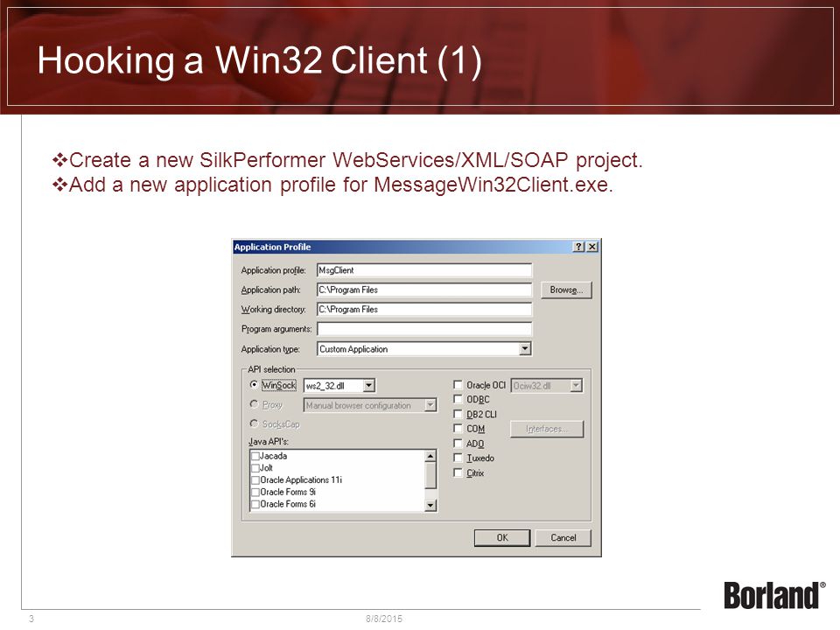Screen dimensions: 840x630
Task: Click the 'Add a new application profile' bullet
Action: [340, 185]
